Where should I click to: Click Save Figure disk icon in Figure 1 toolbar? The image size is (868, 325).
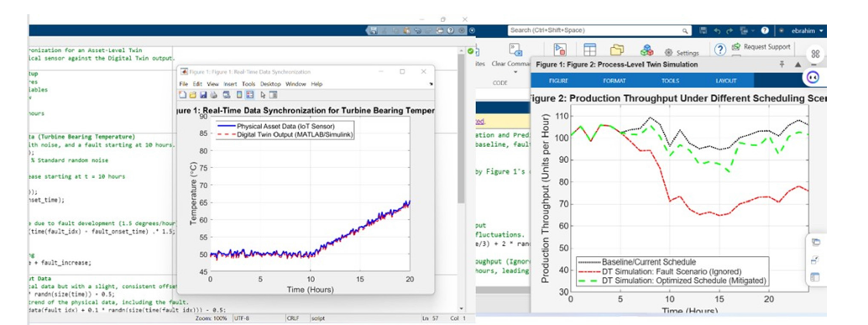coord(203,95)
